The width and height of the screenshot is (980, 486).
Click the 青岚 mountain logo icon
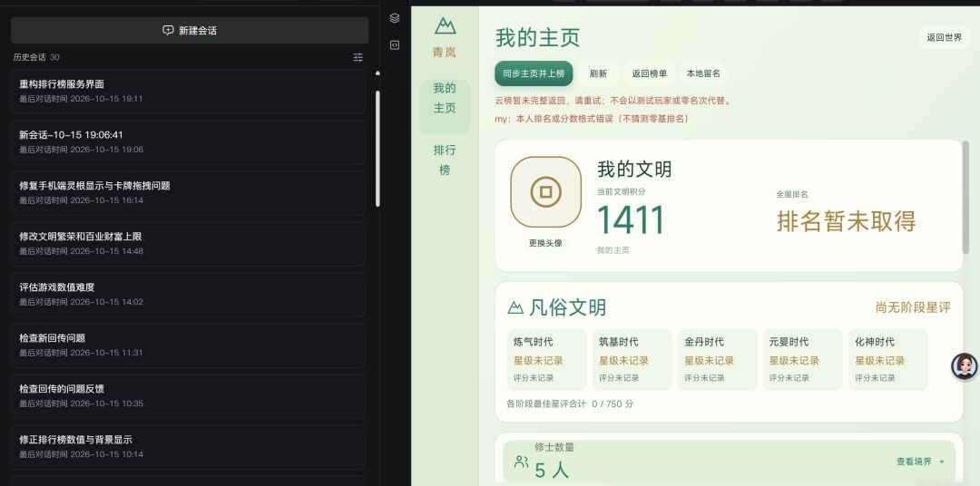pos(445,25)
